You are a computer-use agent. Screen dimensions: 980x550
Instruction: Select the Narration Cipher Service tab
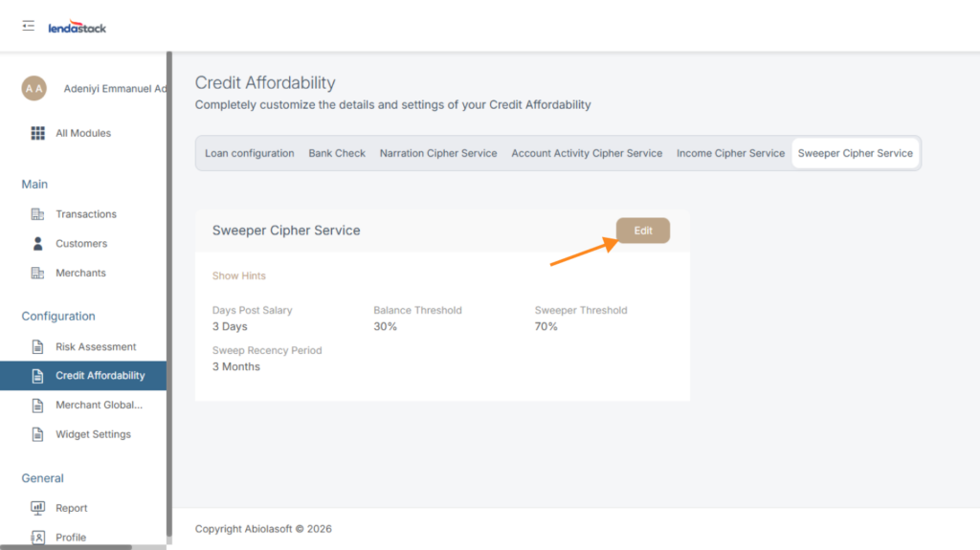click(438, 153)
